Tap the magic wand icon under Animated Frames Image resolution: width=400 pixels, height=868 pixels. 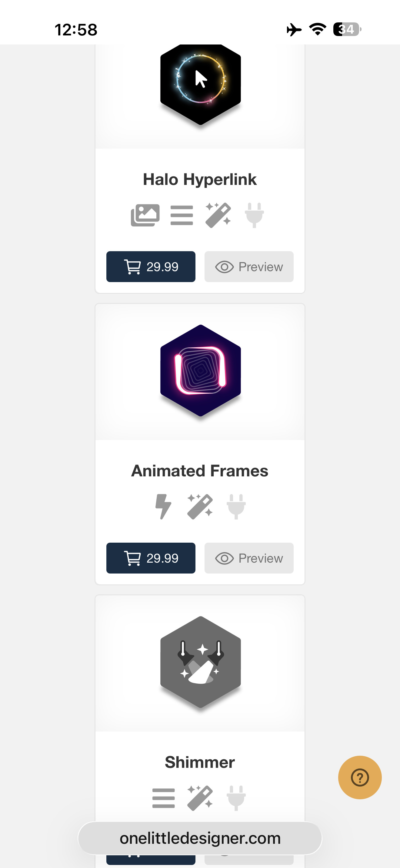[x=200, y=506]
